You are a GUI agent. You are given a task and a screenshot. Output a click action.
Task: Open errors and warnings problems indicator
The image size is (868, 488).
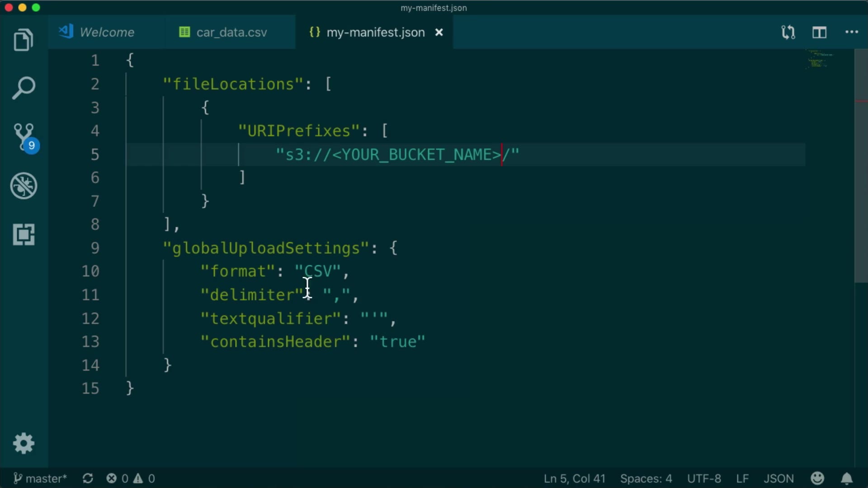(131, 479)
